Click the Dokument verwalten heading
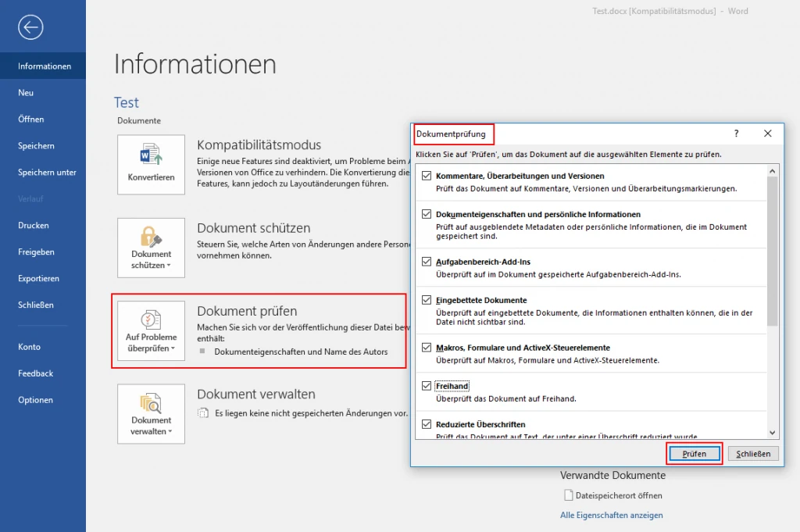 (256, 395)
